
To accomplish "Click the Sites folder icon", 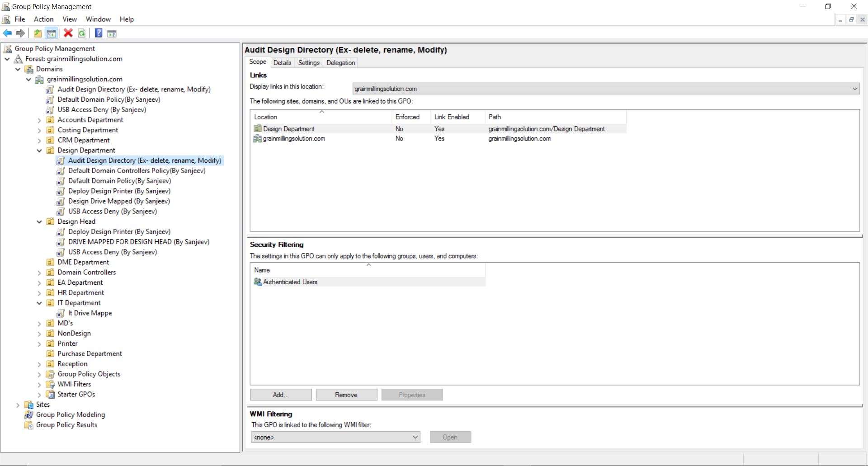I will (29, 405).
